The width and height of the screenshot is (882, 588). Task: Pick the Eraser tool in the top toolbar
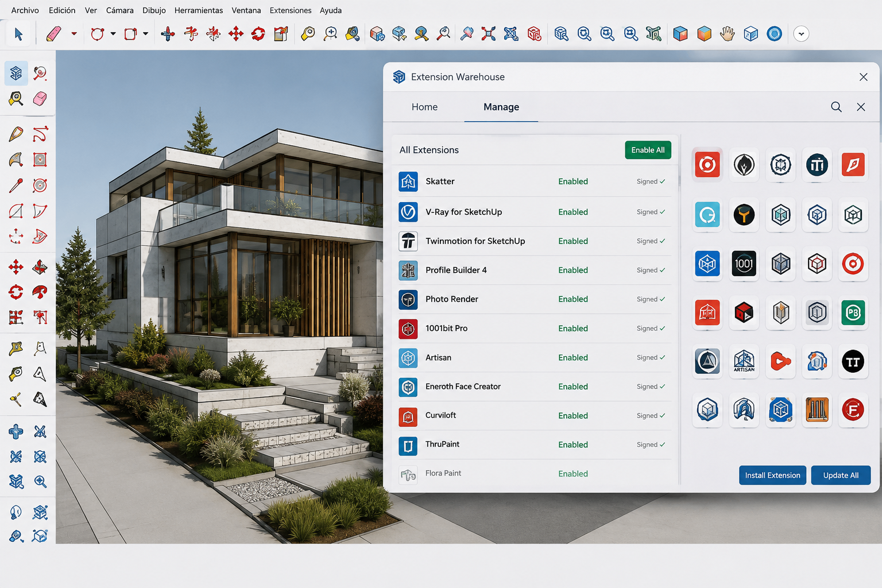point(53,34)
